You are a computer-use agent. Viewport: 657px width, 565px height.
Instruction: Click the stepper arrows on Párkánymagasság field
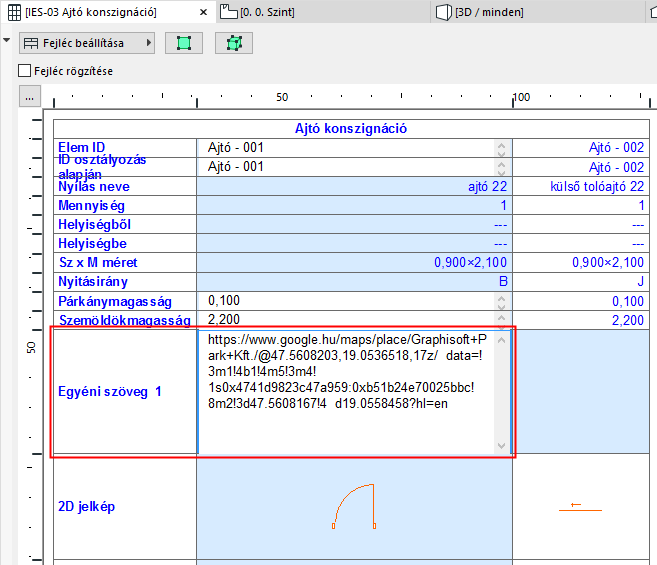tap(502, 301)
